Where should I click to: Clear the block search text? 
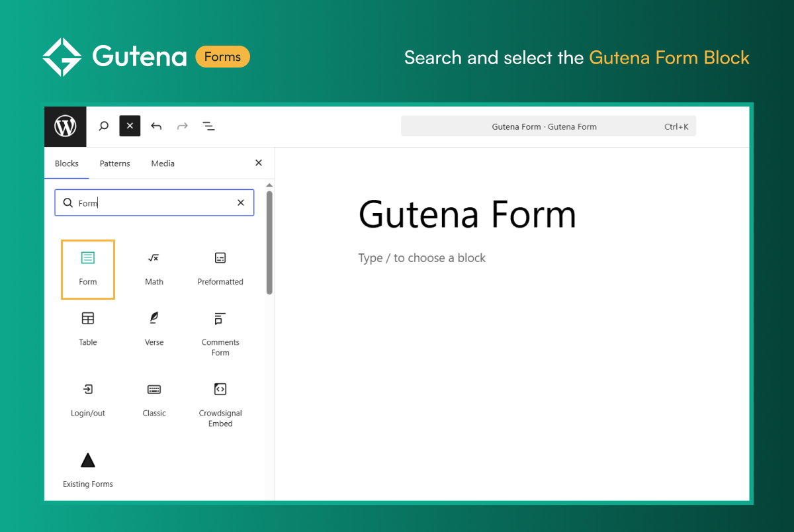click(x=241, y=203)
